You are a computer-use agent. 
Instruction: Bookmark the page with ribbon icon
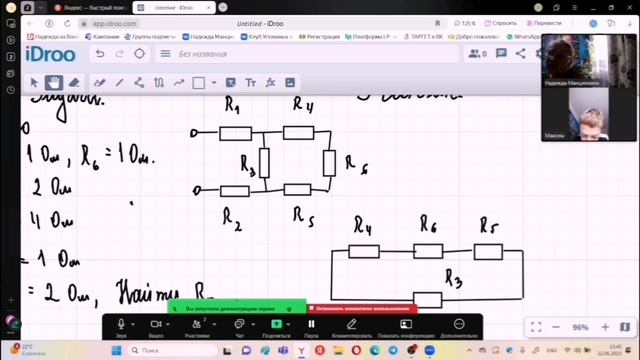pyautogui.click(x=438, y=23)
